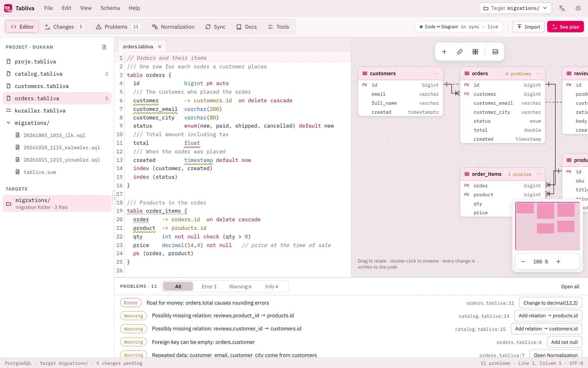Open the Help menu
This screenshot has width=588, height=368.
tap(134, 8)
